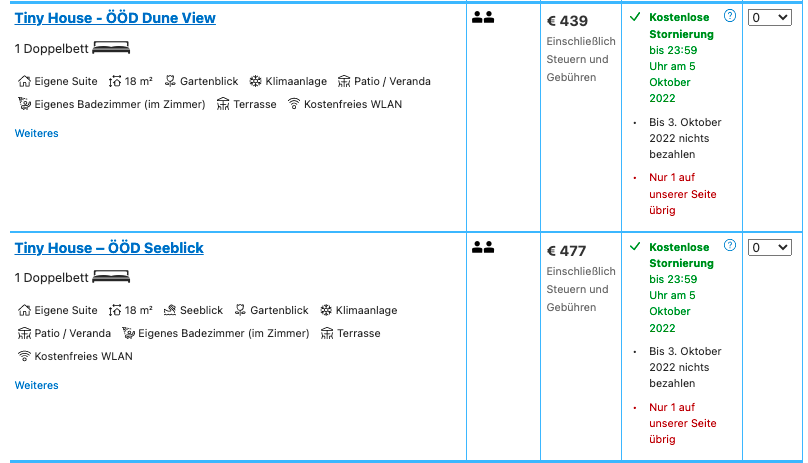
Task: Click the Seeblick sea view icon
Action: coord(170,310)
